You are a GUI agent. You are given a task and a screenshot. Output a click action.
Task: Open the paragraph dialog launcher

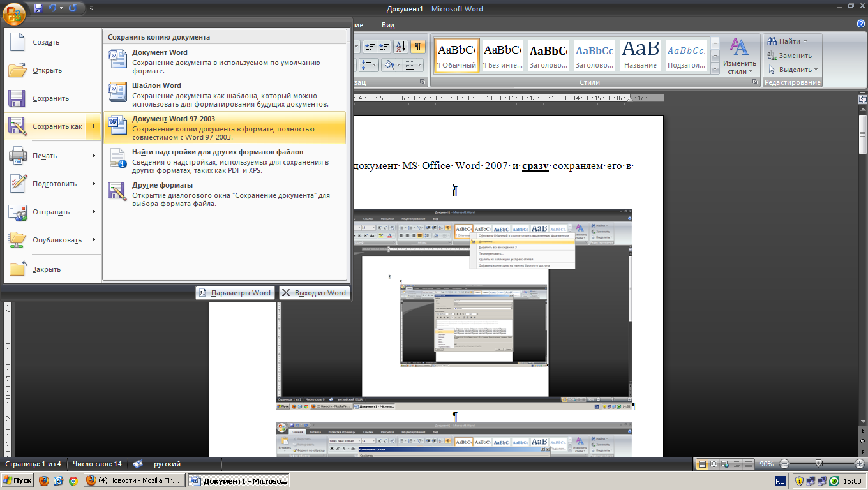[423, 83]
